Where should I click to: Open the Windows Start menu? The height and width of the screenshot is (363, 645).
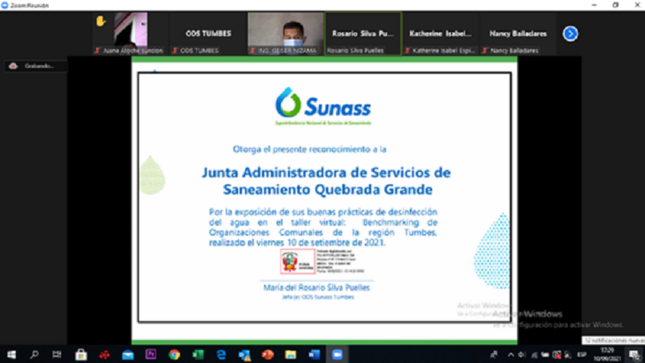click(x=12, y=354)
